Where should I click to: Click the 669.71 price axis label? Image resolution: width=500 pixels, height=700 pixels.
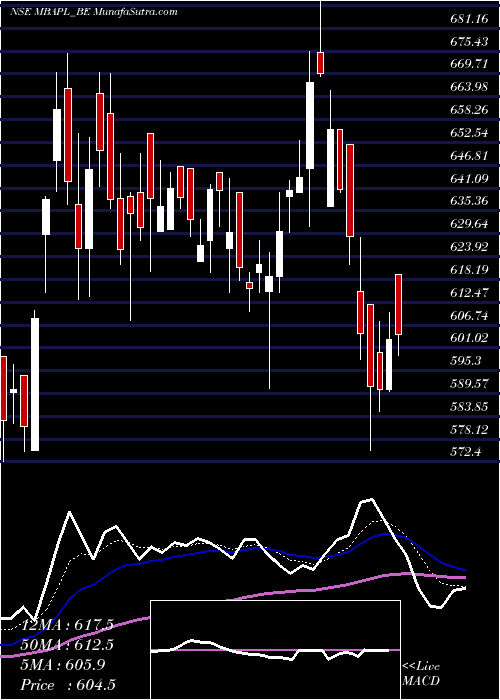[470, 64]
